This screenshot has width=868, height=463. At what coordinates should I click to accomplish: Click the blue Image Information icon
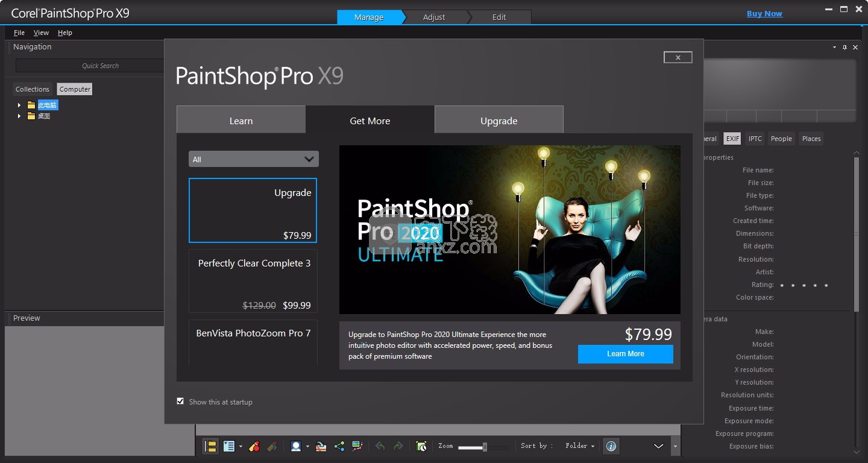(611, 446)
